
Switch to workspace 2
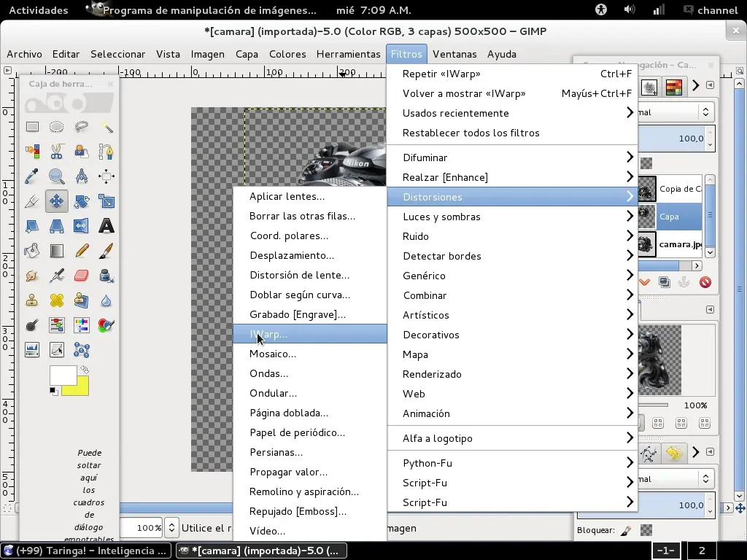point(702,551)
